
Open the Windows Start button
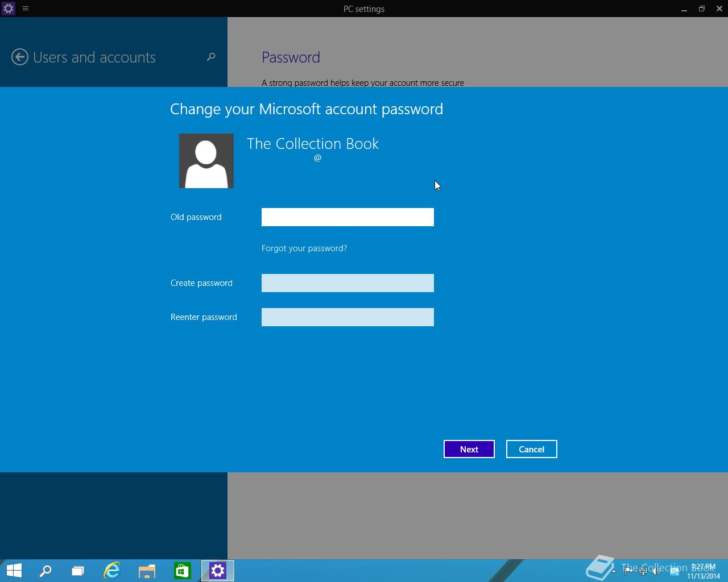tap(14, 571)
